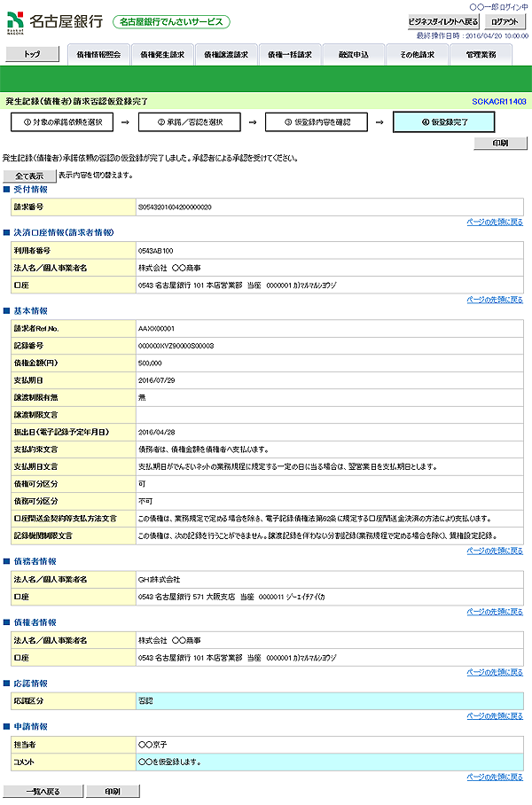Open the 債権一括請求 tab
532x805 pixels.
coord(290,54)
